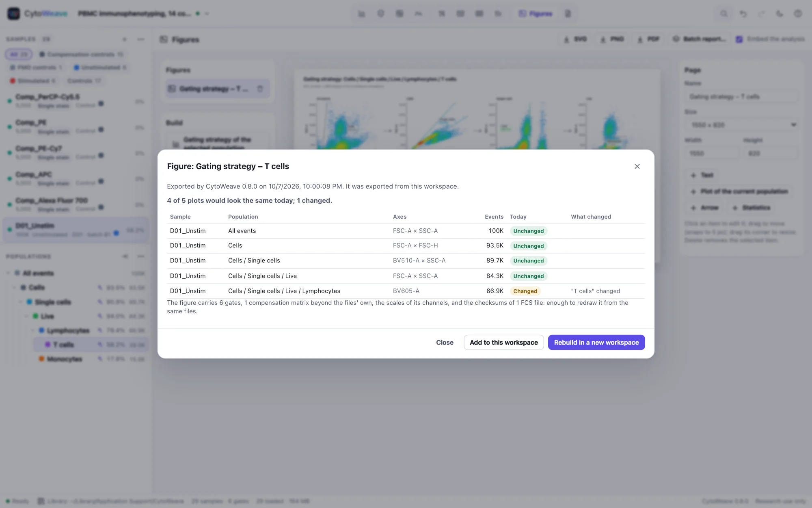Image resolution: width=812 pixels, height=508 pixels.
Task: Click the orange Monocytes color dot
Action: 41,358
